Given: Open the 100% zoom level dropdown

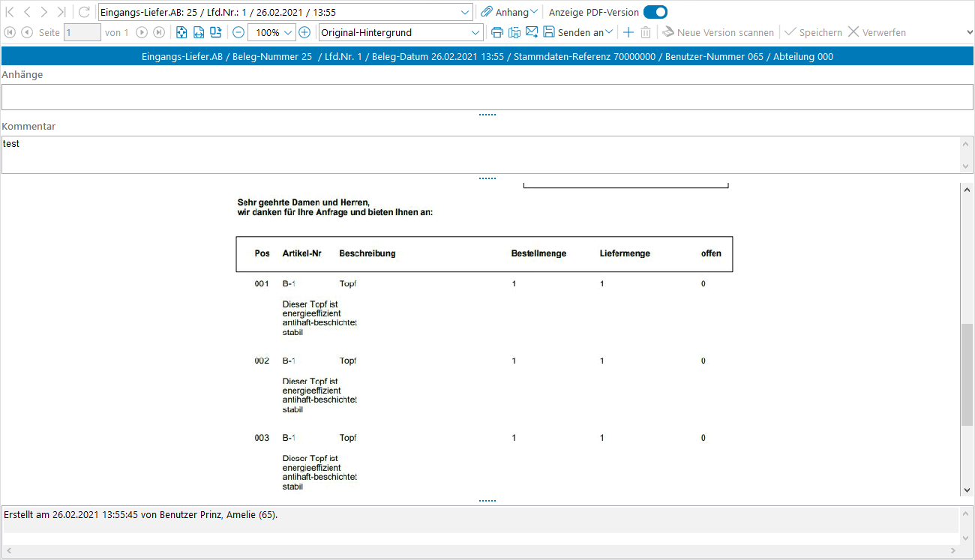Looking at the screenshot, I should click(289, 33).
